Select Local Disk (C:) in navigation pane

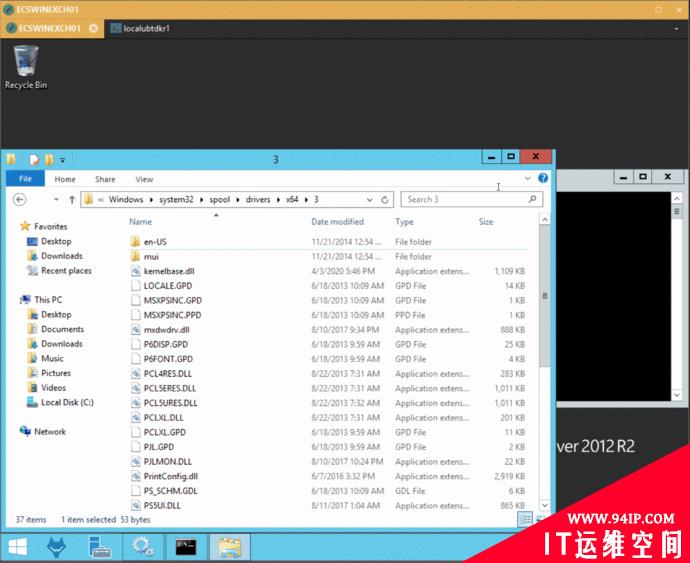[x=67, y=402]
